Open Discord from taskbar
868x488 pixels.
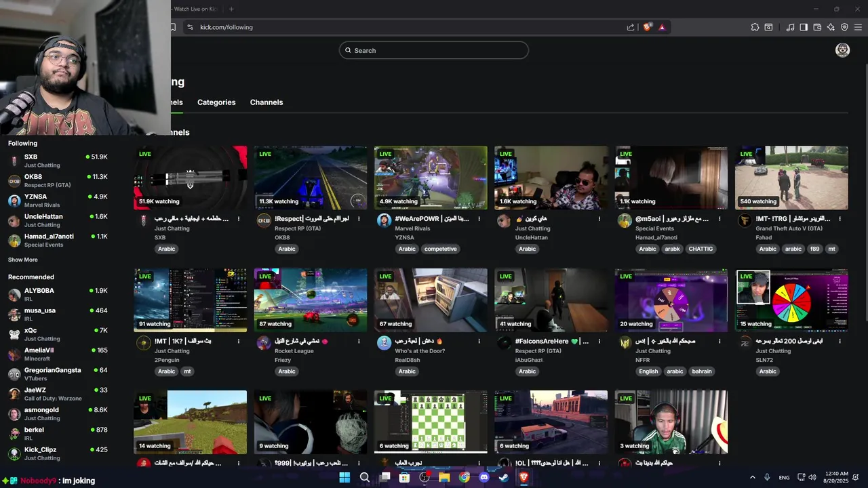point(484,477)
